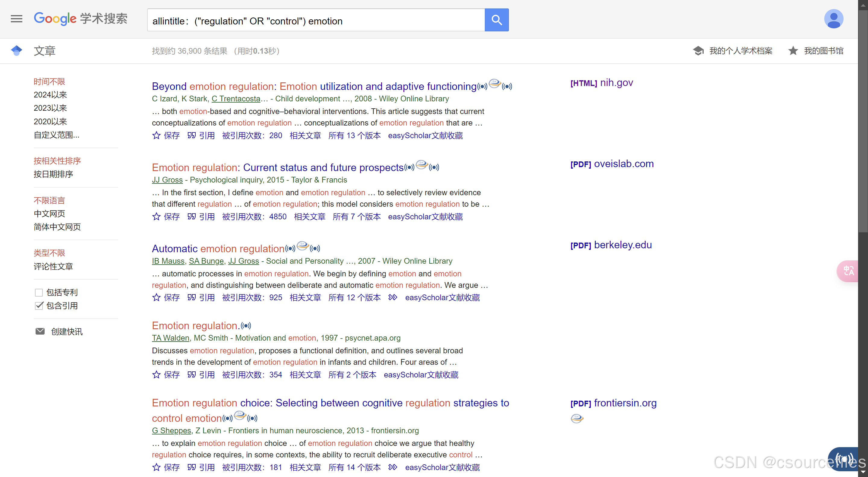Expand more options for Automatic emotion regulation result
Viewport: 868px width, 477px height.
click(393, 298)
